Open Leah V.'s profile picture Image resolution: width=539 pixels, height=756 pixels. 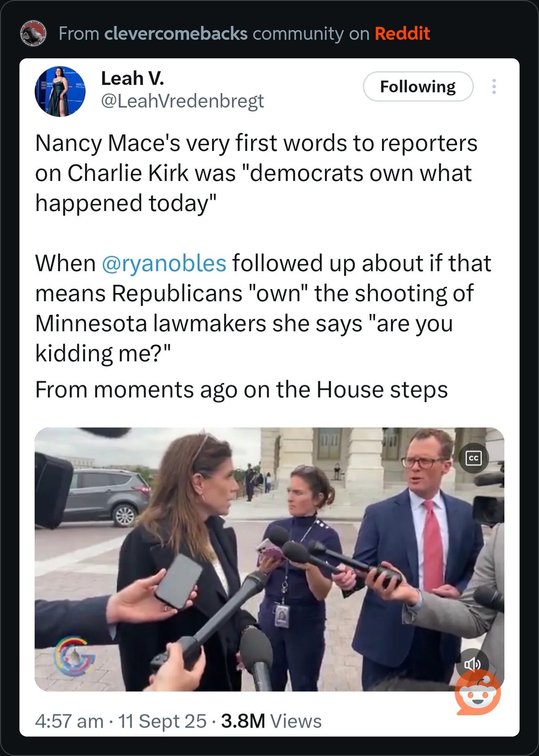[60, 91]
